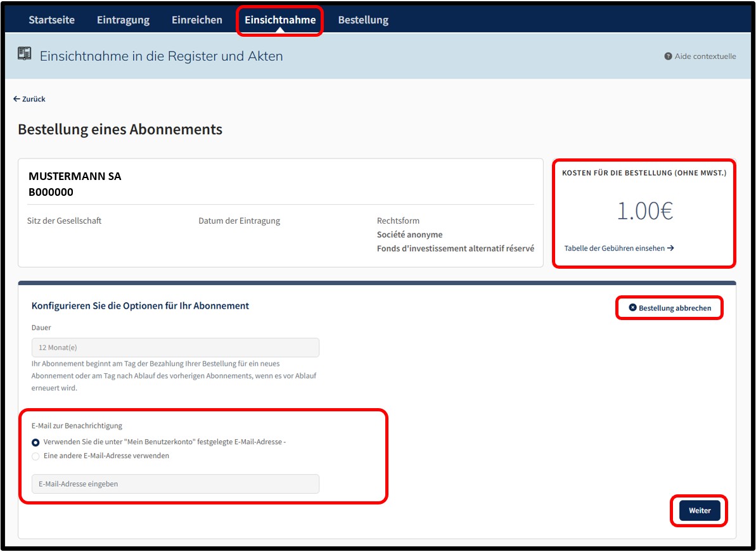Switch to the Eintragung tab

click(x=123, y=20)
